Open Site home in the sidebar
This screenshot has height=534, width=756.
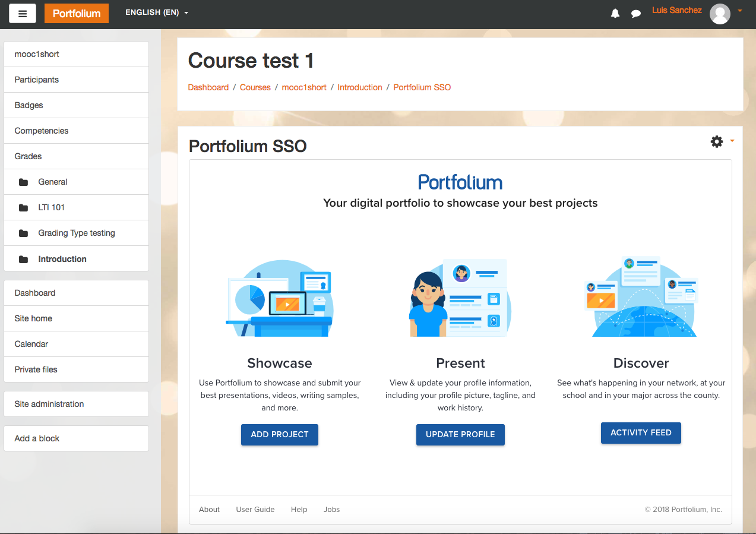click(x=76, y=318)
